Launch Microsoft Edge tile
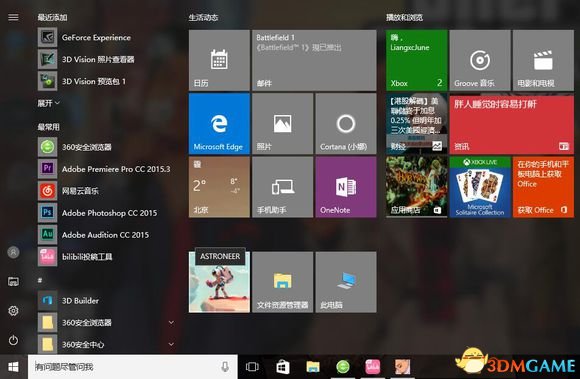The width and height of the screenshot is (580, 379). [219, 123]
